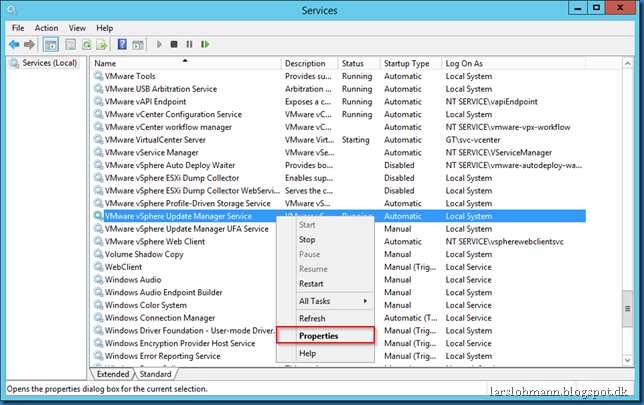Select VMware vSphere Auto Deploy Waiter row
644x405 pixels.
point(339,165)
